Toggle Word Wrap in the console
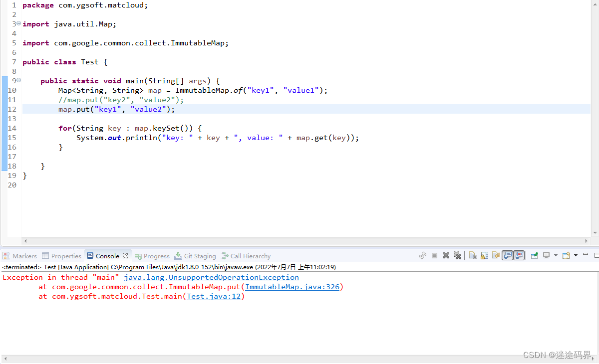This screenshot has height=364, width=599. tap(496, 255)
